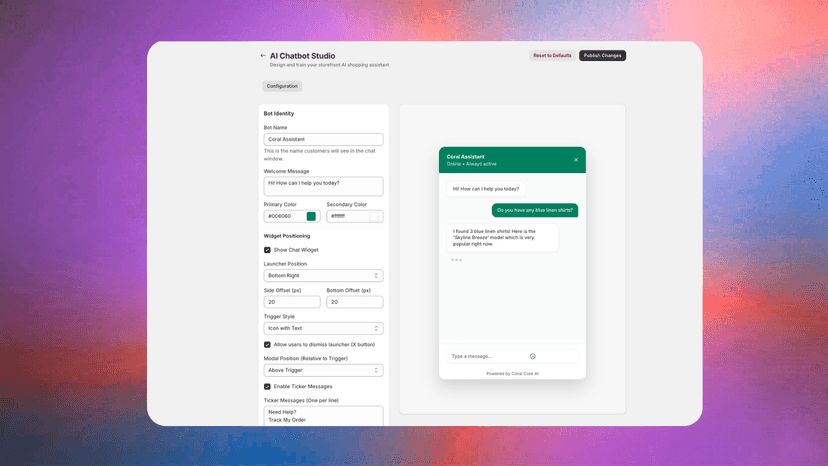Click the Widget Positioning heading

click(287, 236)
